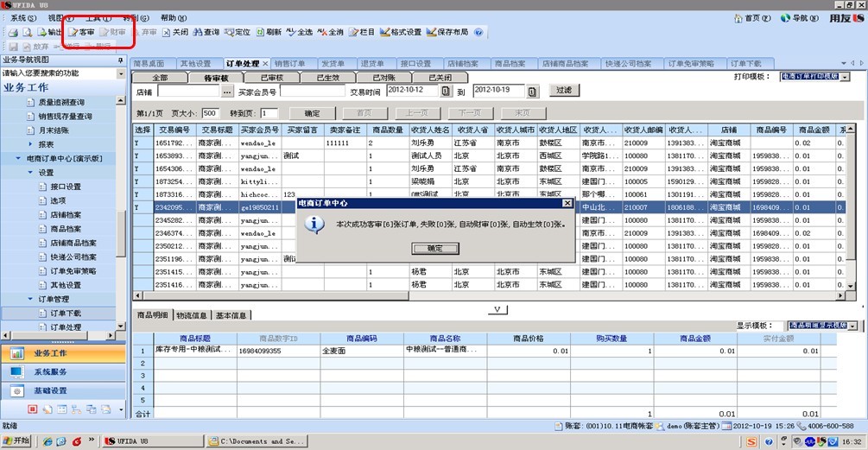Click the paper documents icon in sidebar footer

tap(47, 409)
